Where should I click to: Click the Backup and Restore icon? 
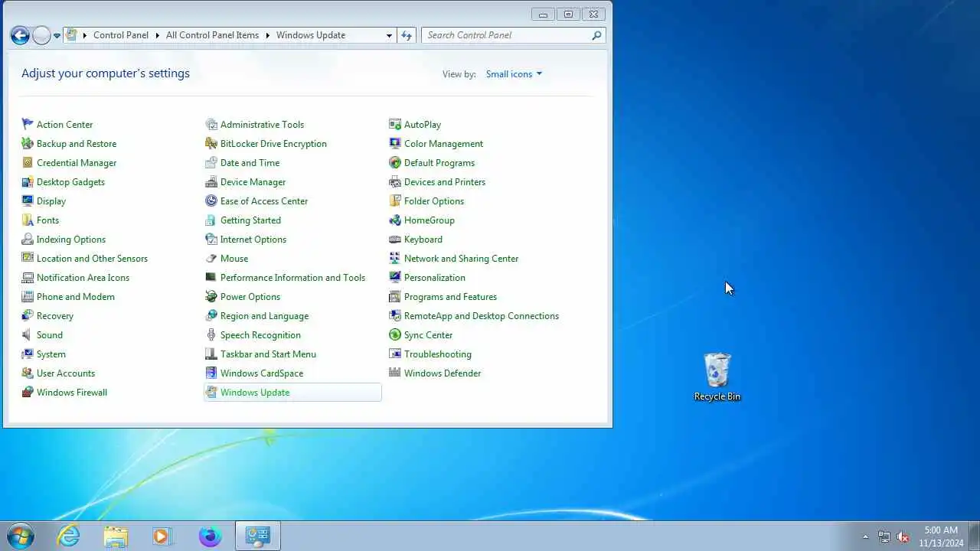coord(28,143)
